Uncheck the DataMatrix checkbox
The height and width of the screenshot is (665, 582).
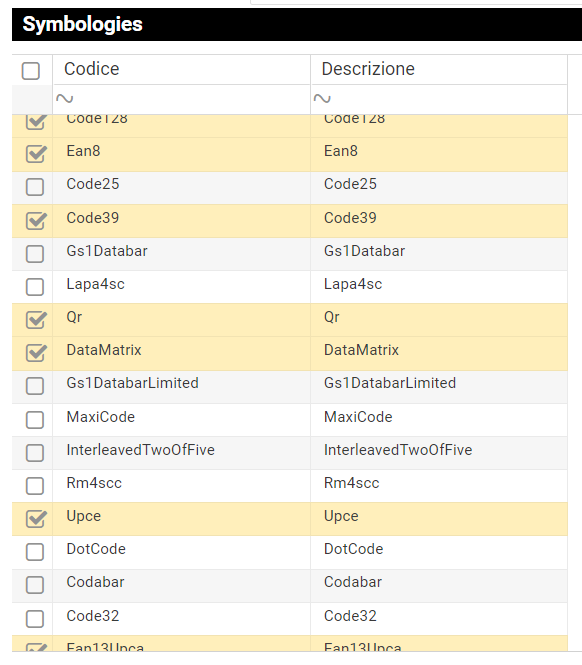(x=35, y=353)
